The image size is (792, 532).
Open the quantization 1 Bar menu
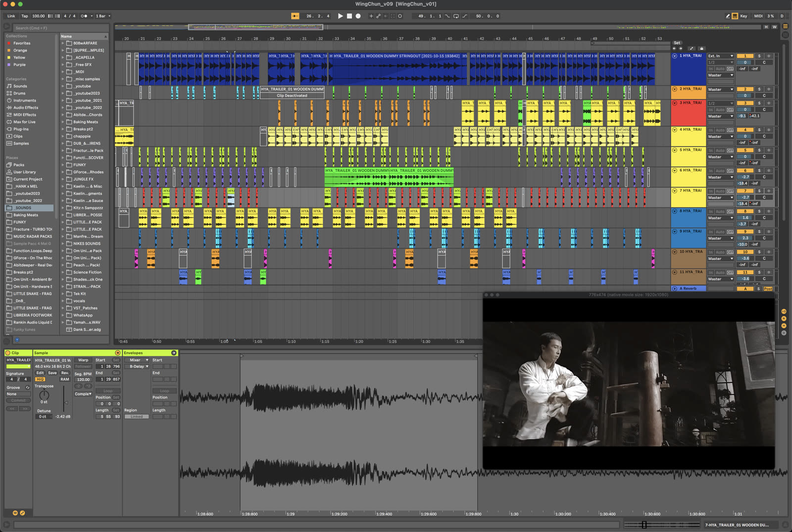(x=102, y=16)
